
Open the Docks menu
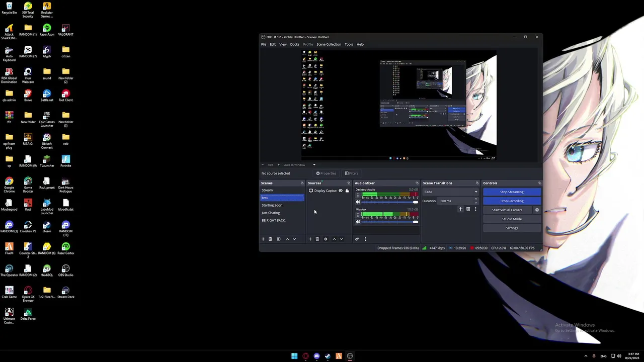[x=295, y=44]
